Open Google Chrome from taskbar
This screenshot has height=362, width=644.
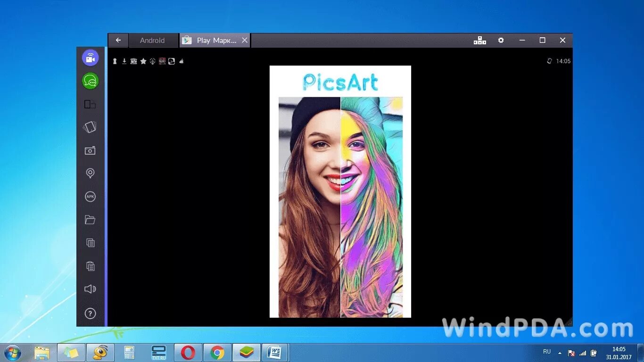pyautogui.click(x=217, y=353)
